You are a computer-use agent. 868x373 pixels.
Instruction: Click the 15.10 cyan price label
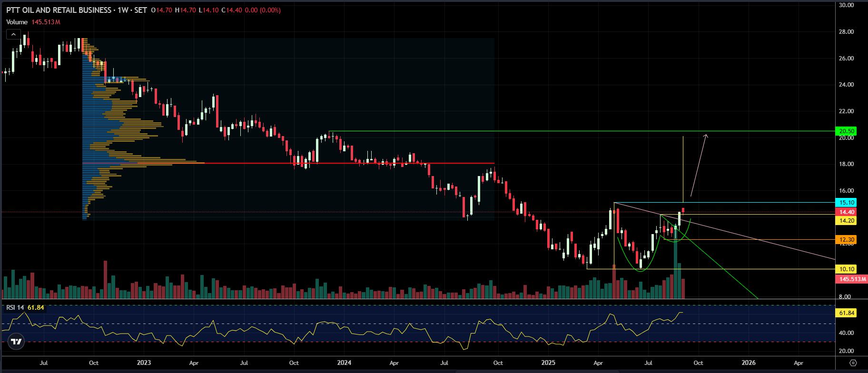coord(847,203)
